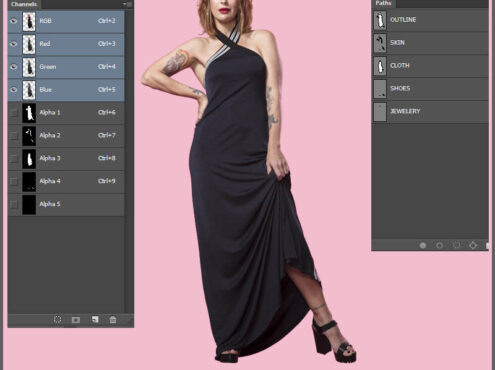Save selection as channel icon
495x370 pixels.
pyautogui.click(x=76, y=320)
